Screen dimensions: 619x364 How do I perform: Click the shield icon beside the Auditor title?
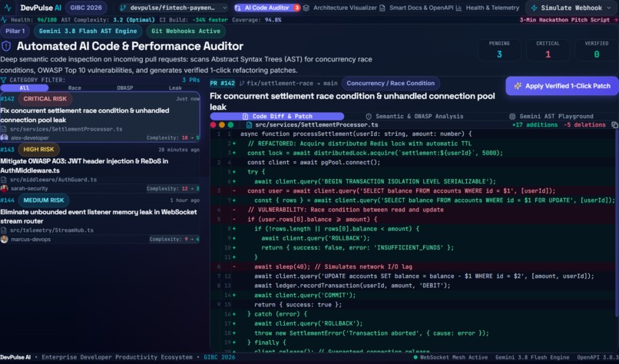(x=6, y=46)
